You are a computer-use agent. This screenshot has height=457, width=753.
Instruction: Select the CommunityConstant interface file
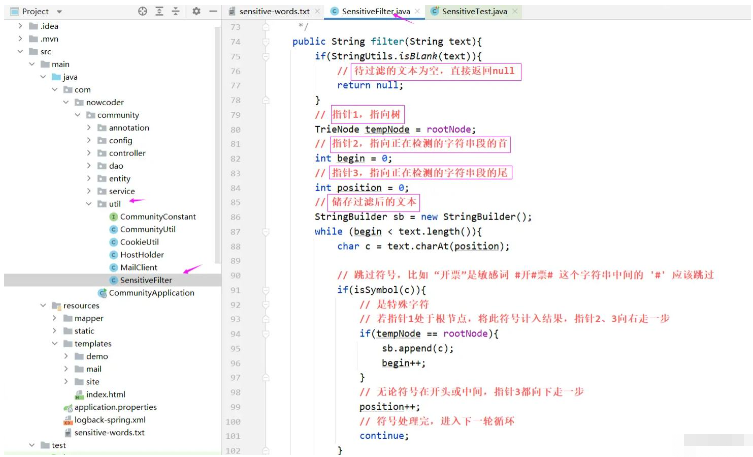pos(157,217)
